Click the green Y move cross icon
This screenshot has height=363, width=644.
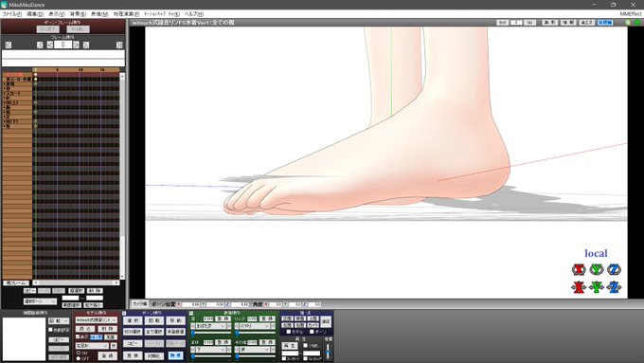[x=597, y=287]
